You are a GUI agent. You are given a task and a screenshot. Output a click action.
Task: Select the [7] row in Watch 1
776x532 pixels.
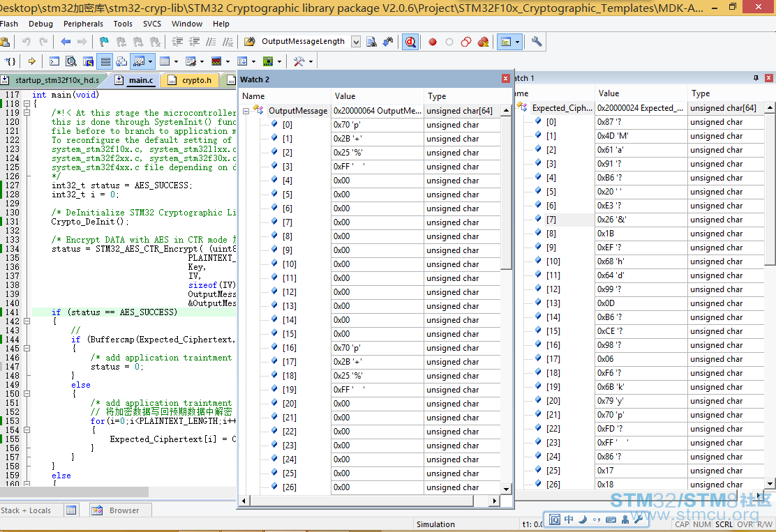point(640,220)
